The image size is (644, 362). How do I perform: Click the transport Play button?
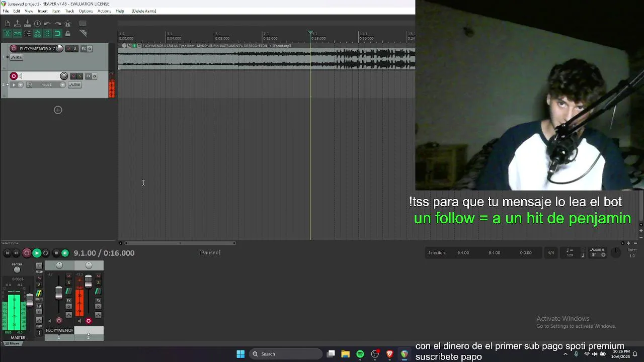[x=37, y=253]
